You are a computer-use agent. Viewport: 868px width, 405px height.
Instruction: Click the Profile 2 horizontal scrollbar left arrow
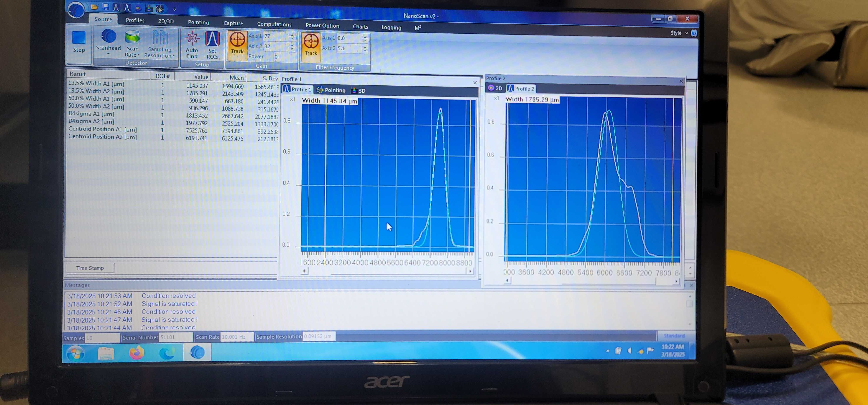pos(508,280)
